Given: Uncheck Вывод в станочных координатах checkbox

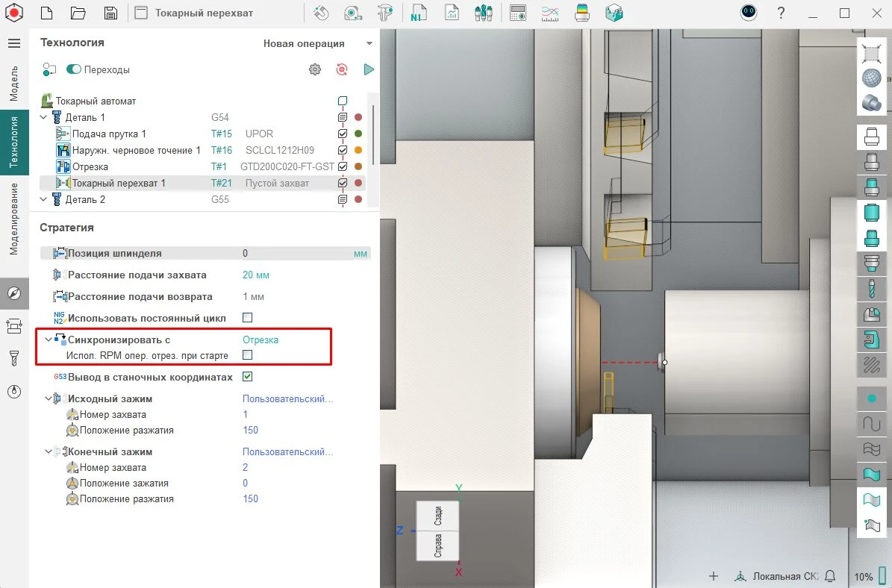Looking at the screenshot, I should pos(248,377).
